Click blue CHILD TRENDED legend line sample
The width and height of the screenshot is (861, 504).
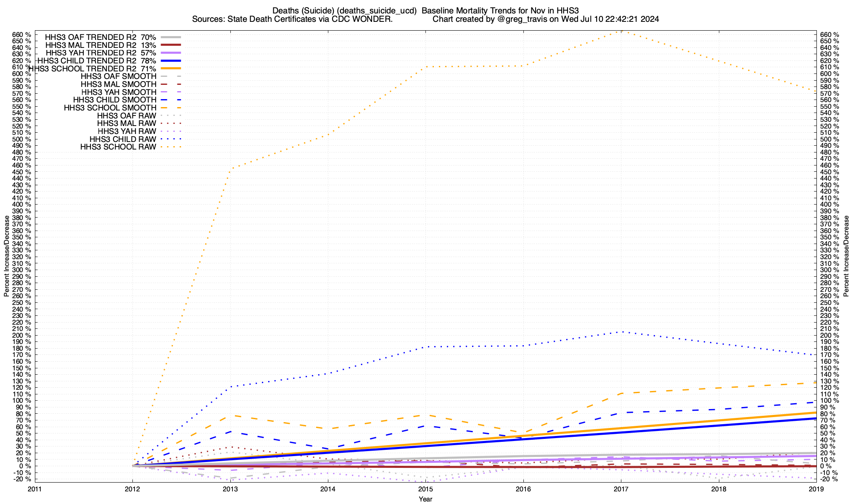coord(170,60)
